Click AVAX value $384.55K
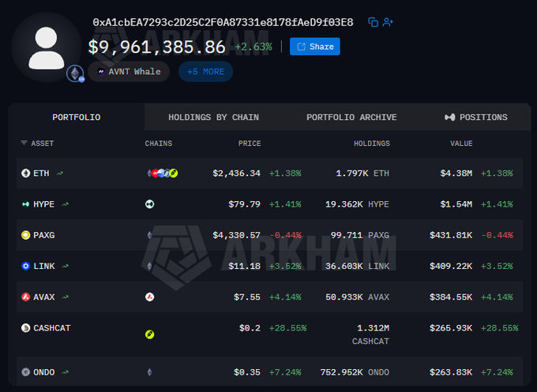This screenshot has width=537, height=392. pos(451,297)
